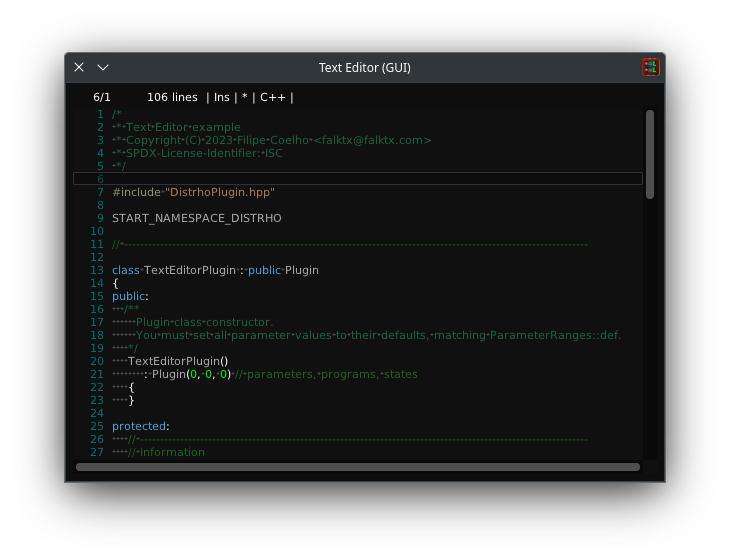730x559 pixels.
Task: Click the protected keyword on line 25
Action: pyautogui.click(x=139, y=426)
